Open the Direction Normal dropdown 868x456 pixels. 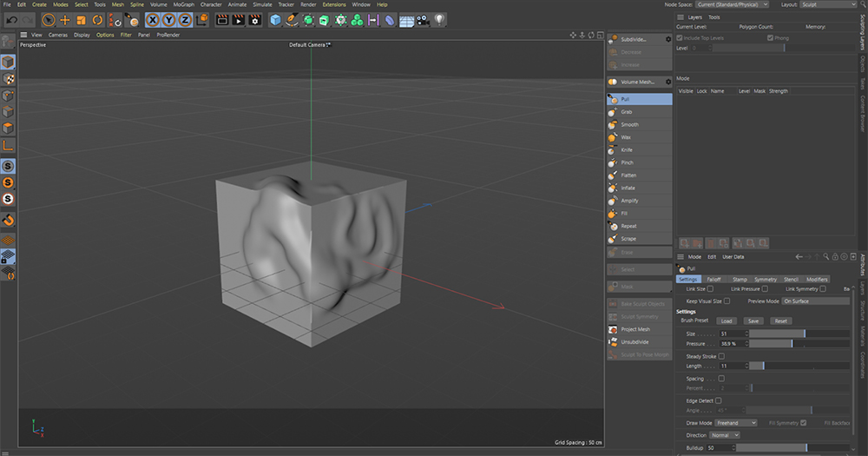725,435
